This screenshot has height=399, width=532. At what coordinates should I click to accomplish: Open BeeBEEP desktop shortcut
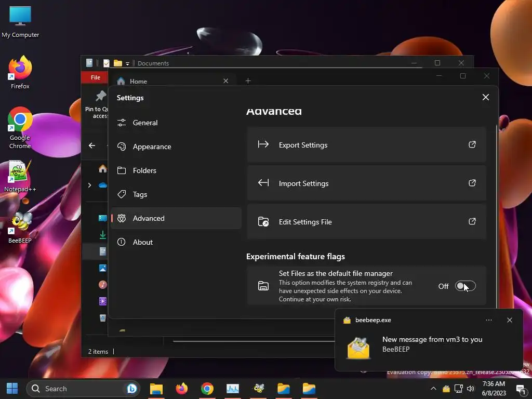click(20, 228)
